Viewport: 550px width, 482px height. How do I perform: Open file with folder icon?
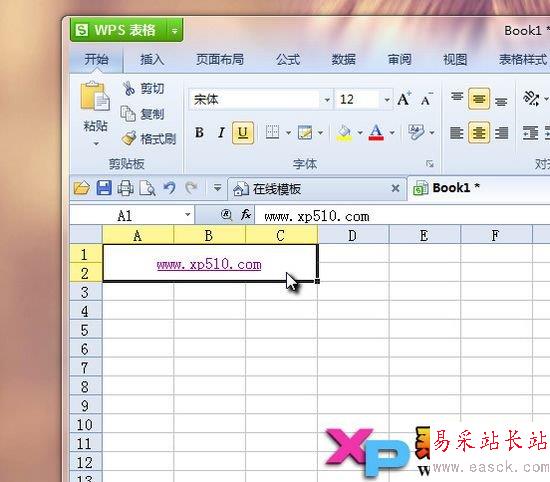[82, 188]
